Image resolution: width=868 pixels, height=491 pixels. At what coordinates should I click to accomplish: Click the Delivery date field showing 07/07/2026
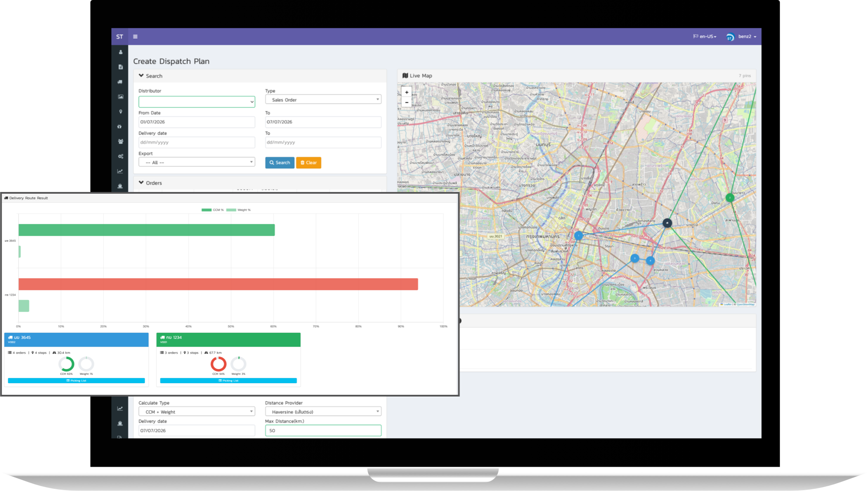(197, 430)
